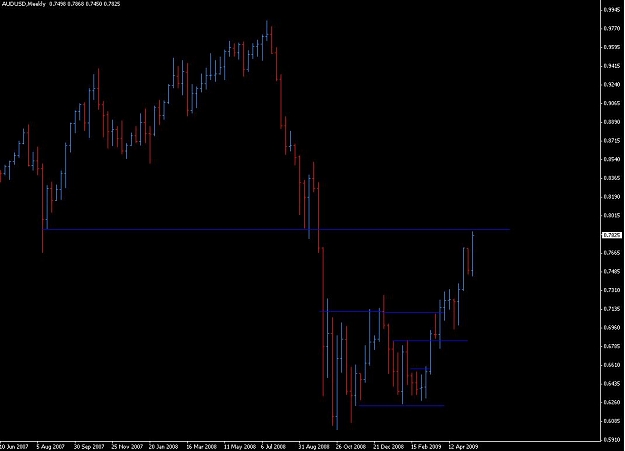
Task: Click the 21 Dec 2008 date label
Action: coord(389,447)
